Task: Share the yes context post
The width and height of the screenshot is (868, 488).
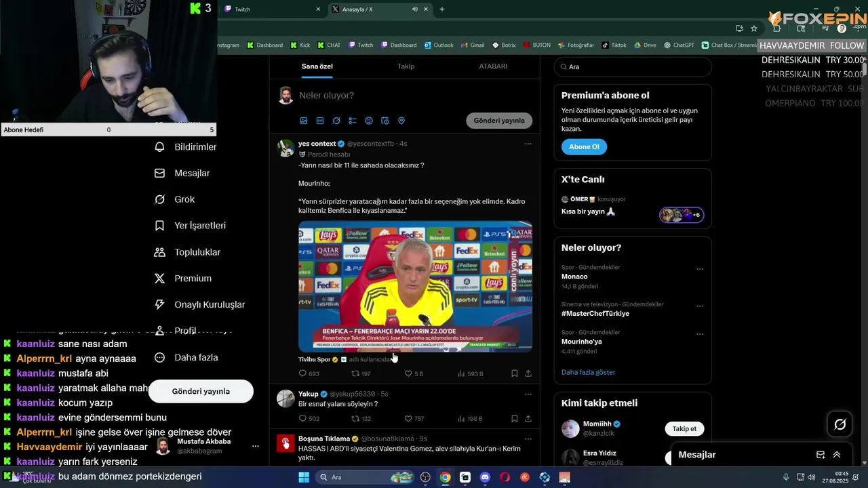Action: [x=528, y=373]
